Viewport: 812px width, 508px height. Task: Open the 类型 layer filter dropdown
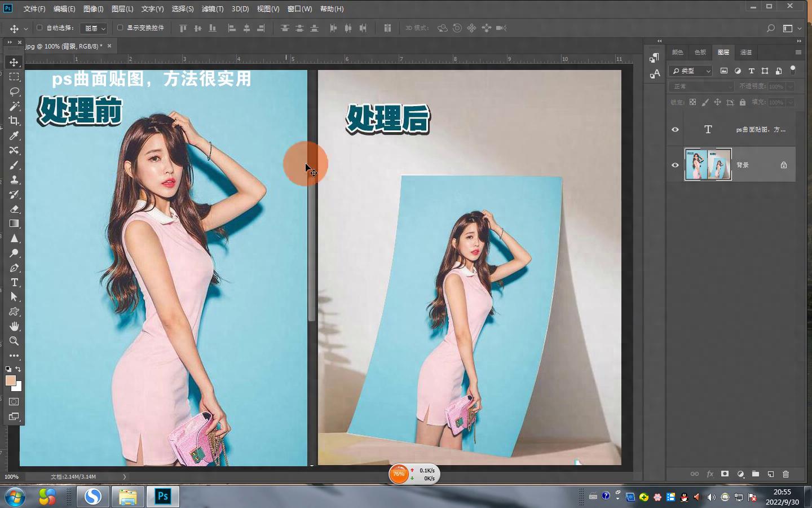pos(691,71)
